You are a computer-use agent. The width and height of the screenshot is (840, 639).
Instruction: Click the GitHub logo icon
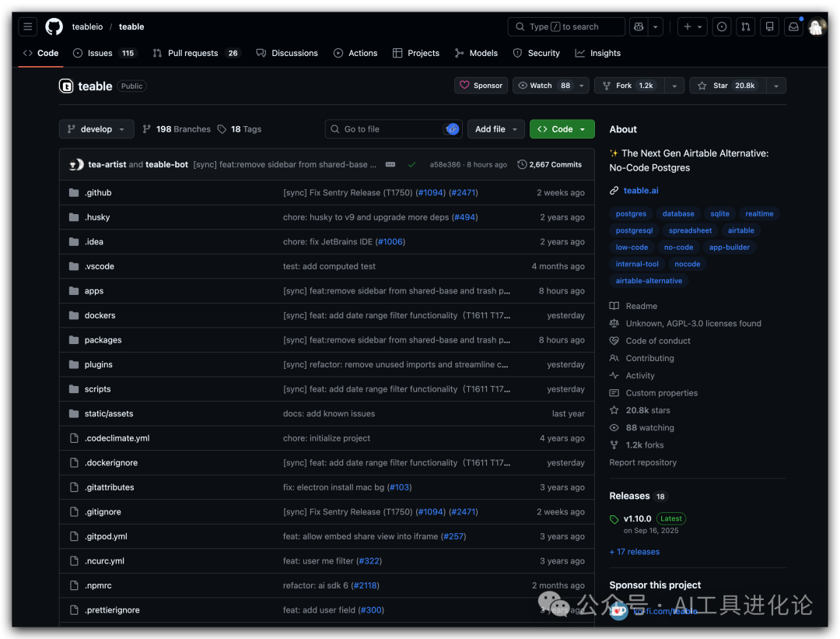pos(54,26)
